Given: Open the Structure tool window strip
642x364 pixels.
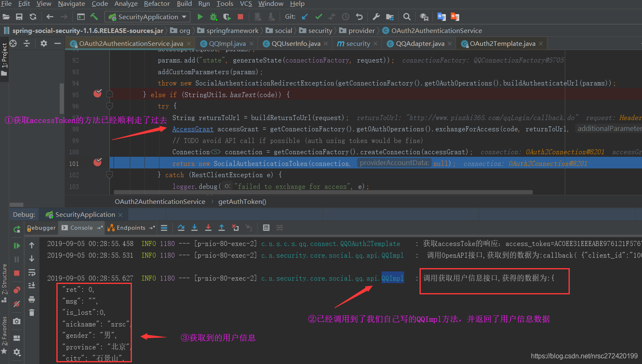Looking at the screenshot, I should click(x=4, y=283).
